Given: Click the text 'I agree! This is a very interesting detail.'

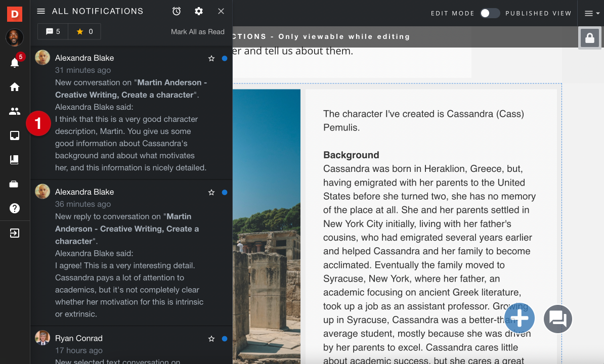Looking at the screenshot, I should pyautogui.click(x=125, y=265).
